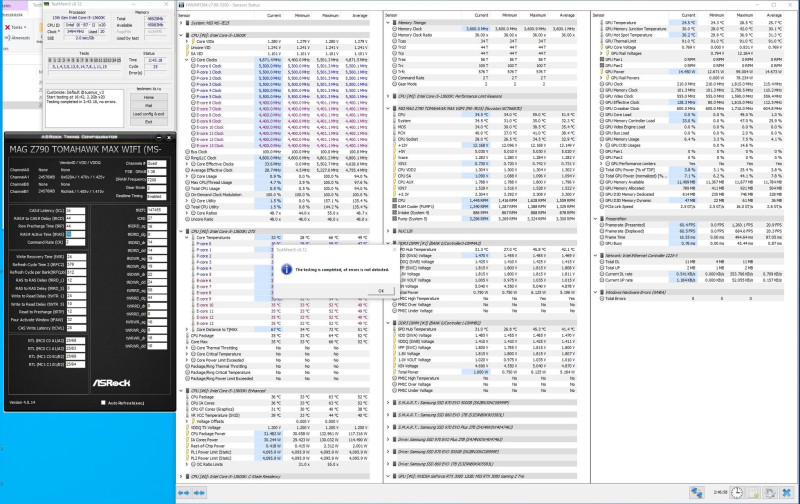The height and width of the screenshot is (504, 800).
Task: Click the HWiNFO64 title bar app icon
Action: [183, 5]
